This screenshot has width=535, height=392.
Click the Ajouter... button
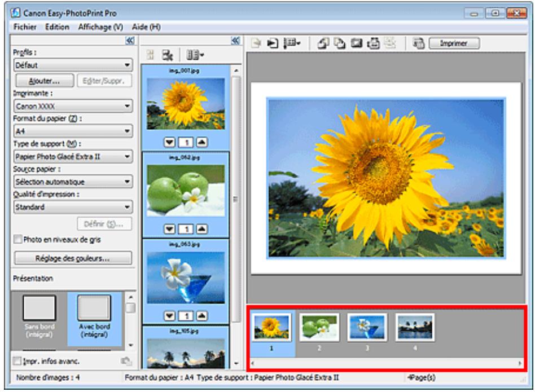click(x=45, y=81)
